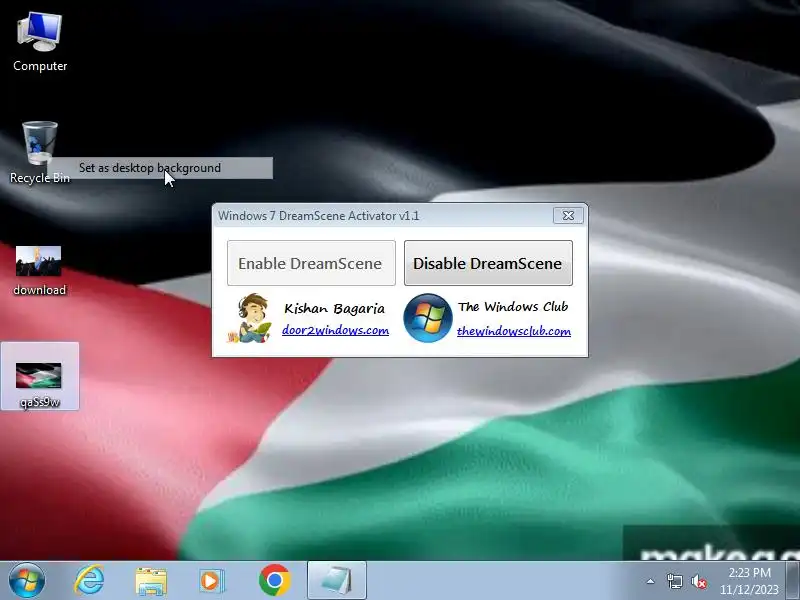Open the door2windows.com link
The width and height of the screenshot is (800, 600).
click(x=335, y=330)
